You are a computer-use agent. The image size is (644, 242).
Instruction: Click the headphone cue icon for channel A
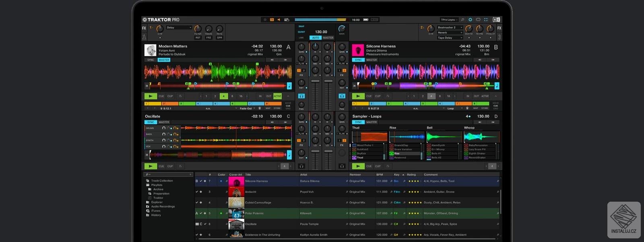301,96
